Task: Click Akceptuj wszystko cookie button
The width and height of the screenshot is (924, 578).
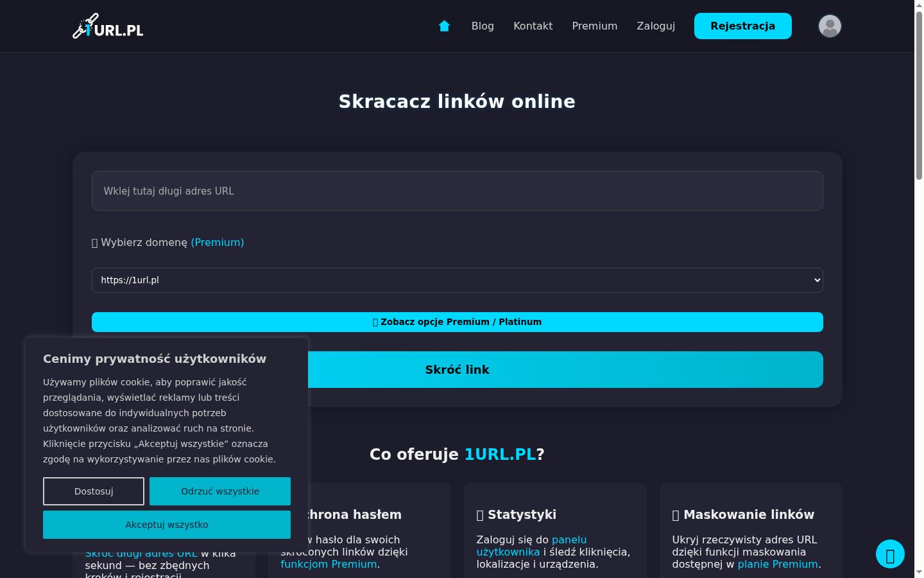Action: [167, 525]
